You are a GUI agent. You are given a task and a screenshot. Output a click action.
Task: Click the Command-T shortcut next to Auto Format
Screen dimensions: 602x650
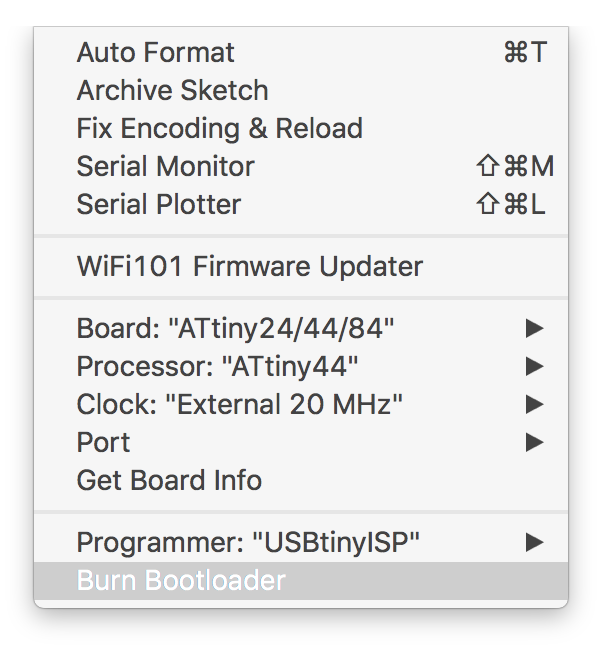[x=525, y=53]
